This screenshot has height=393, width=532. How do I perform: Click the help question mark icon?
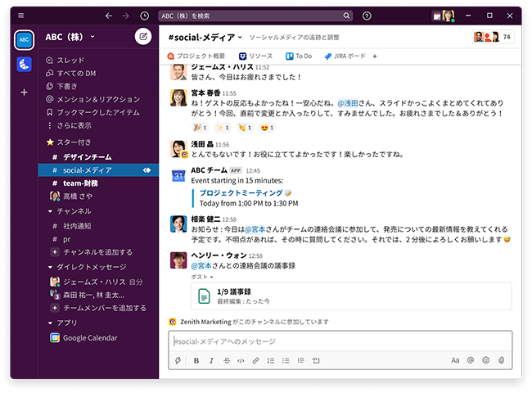[x=367, y=16]
